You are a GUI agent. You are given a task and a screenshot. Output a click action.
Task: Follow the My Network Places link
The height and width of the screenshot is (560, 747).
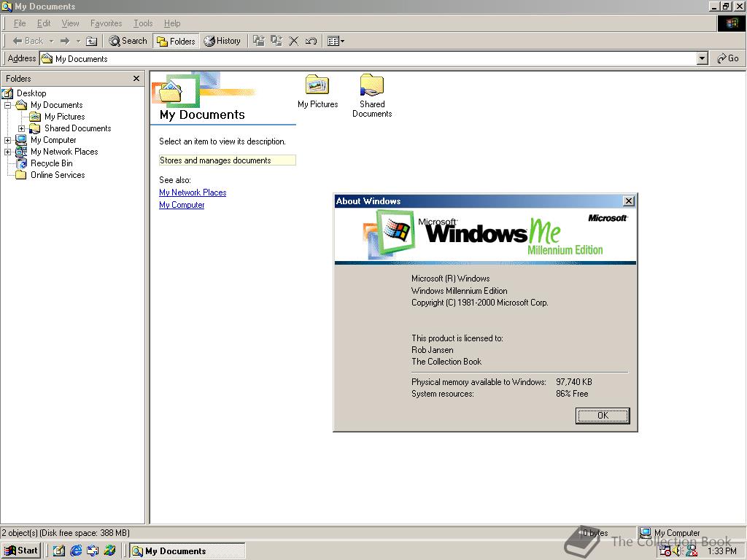pos(193,192)
